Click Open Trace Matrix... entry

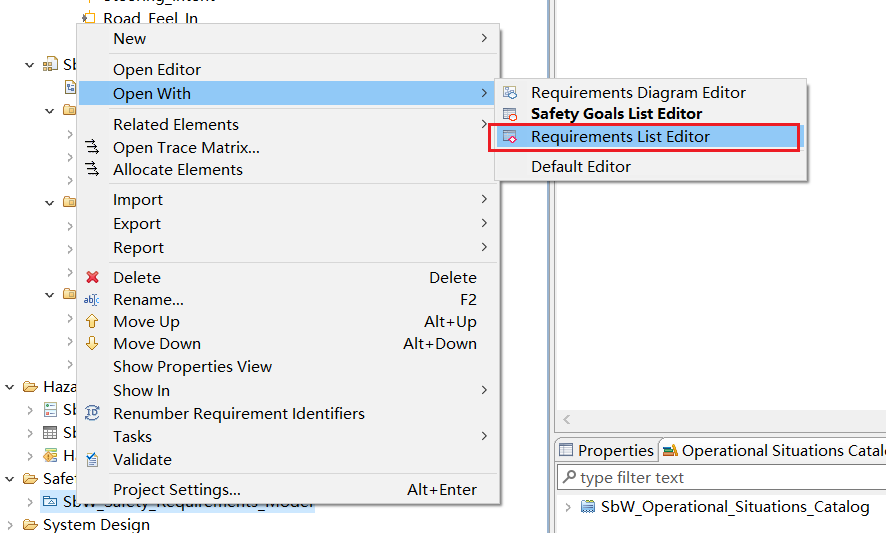click(288, 148)
